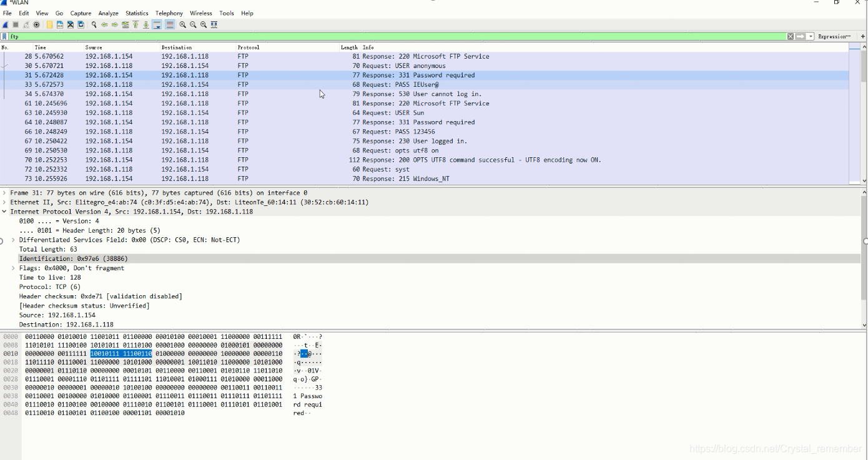Screen dimensions: 868x460
Task: Open the Telephony menu
Action: point(169,13)
